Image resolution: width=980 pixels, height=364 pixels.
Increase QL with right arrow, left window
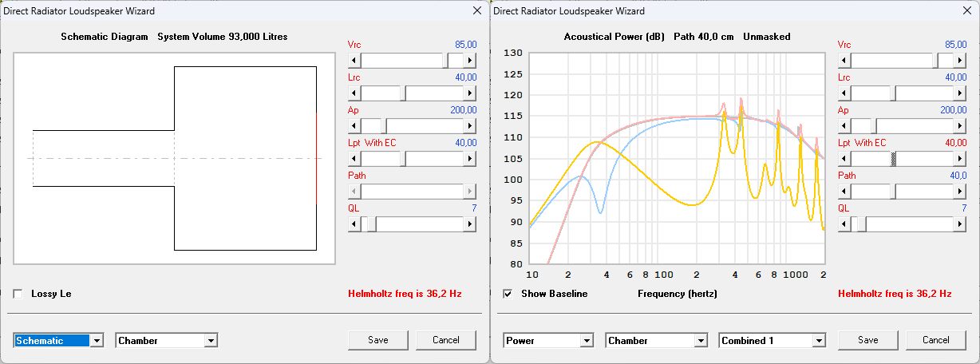pyautogui.click(x=470, y=224)
